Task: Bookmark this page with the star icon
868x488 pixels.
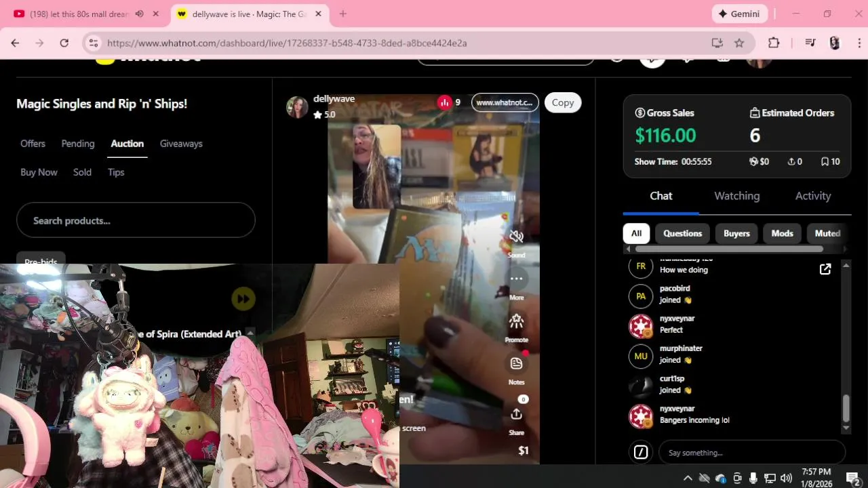Action: click(x=739, y=43)
